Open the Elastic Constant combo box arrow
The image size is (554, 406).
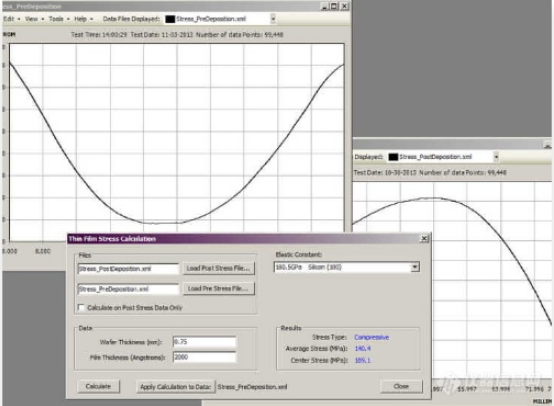pyautogui.click(x=415, y=267)
